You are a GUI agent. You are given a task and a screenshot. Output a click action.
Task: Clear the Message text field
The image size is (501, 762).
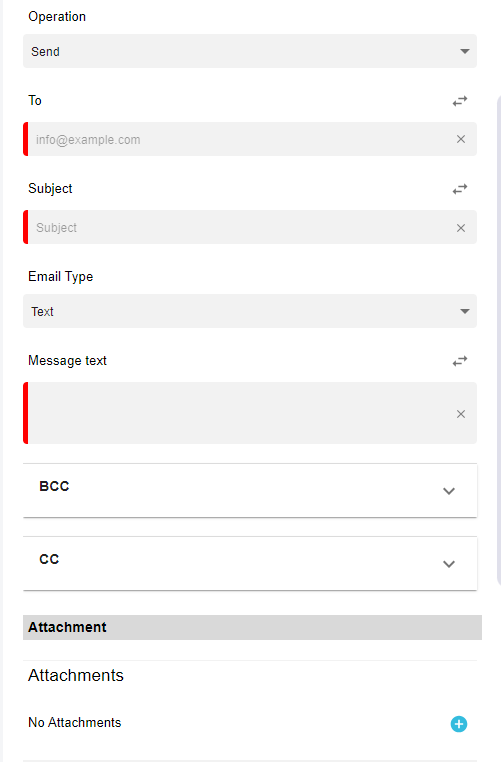click(461, 414)
